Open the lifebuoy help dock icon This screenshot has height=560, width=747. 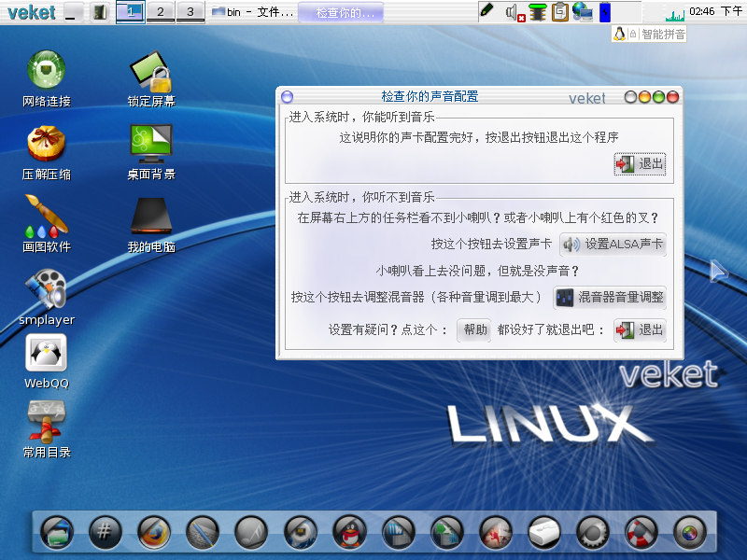641,532
